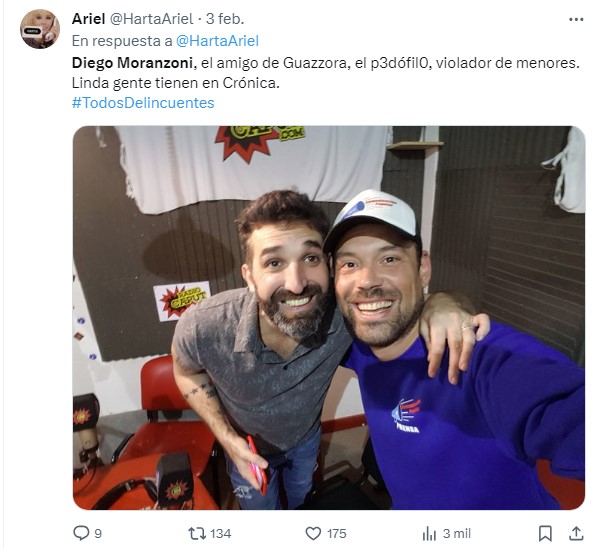Click the 175 likes count
599x549 pixels.
(336, 533)
